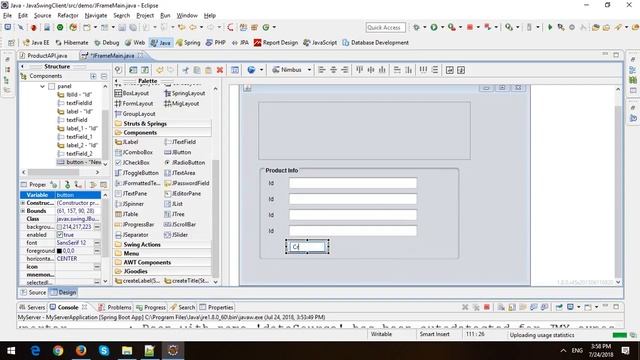Screen dimensions: 640x360
Task: Center component horizontally in window
Action: coord(449,70)
